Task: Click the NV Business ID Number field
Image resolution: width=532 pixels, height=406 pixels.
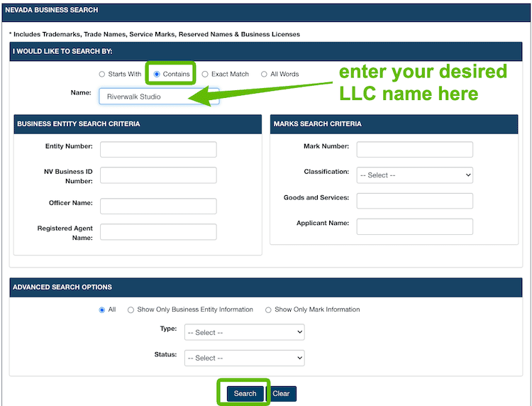Action: [158, 175]
